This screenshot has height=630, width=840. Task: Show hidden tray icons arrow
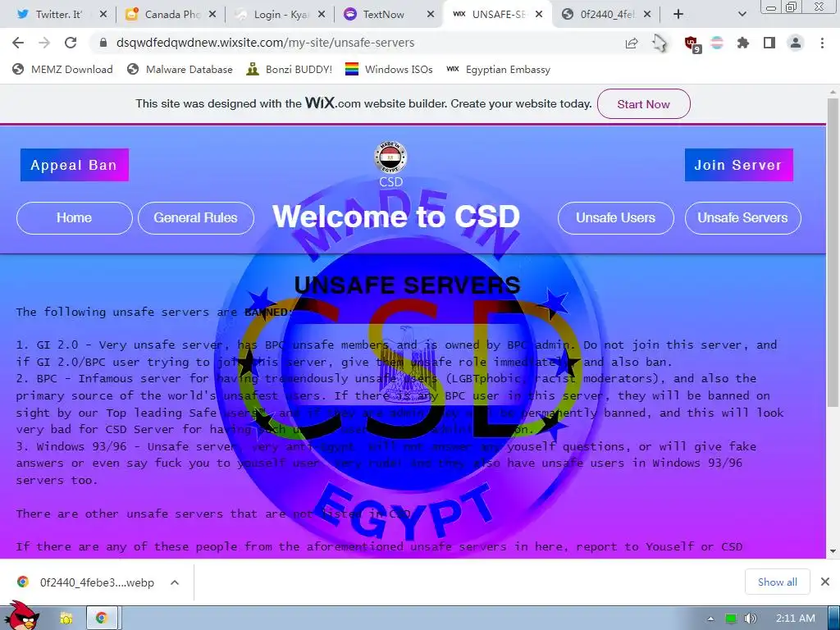coord(711,619)
